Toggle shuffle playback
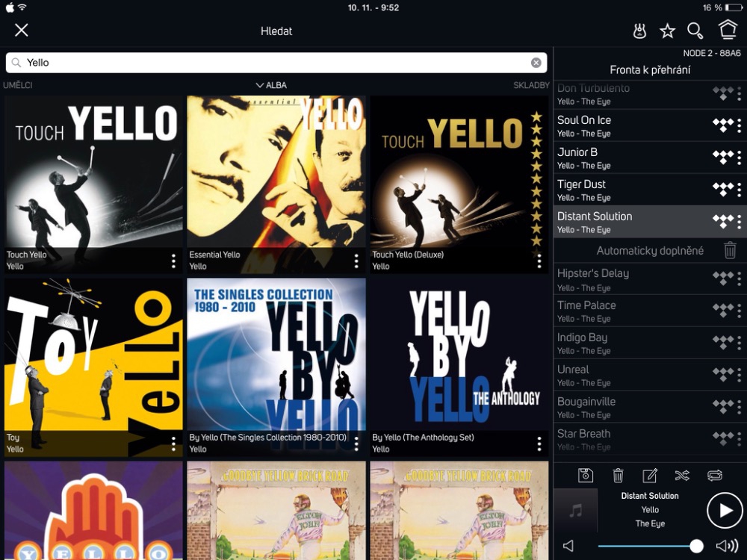747x560 pixels. 682,475
